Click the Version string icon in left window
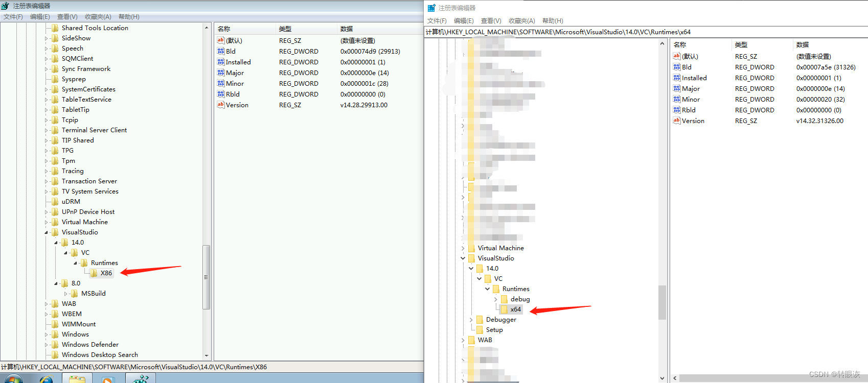Viewport: 868px width, 383px height. click(x=221, y=105)
